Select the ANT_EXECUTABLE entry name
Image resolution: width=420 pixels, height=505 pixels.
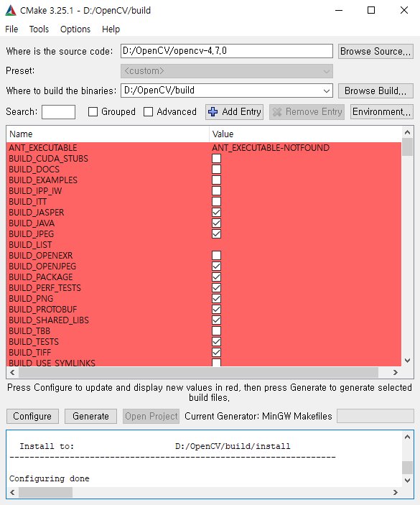(43, 148)
